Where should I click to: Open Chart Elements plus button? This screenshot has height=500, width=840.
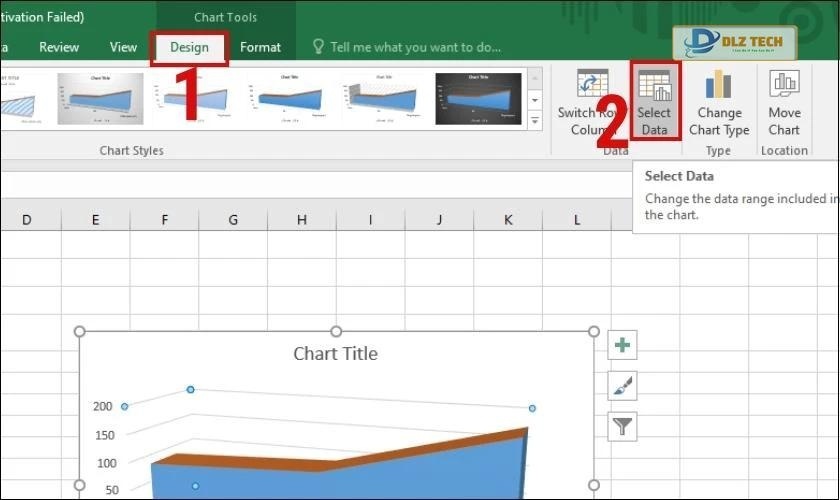point(622,346)
